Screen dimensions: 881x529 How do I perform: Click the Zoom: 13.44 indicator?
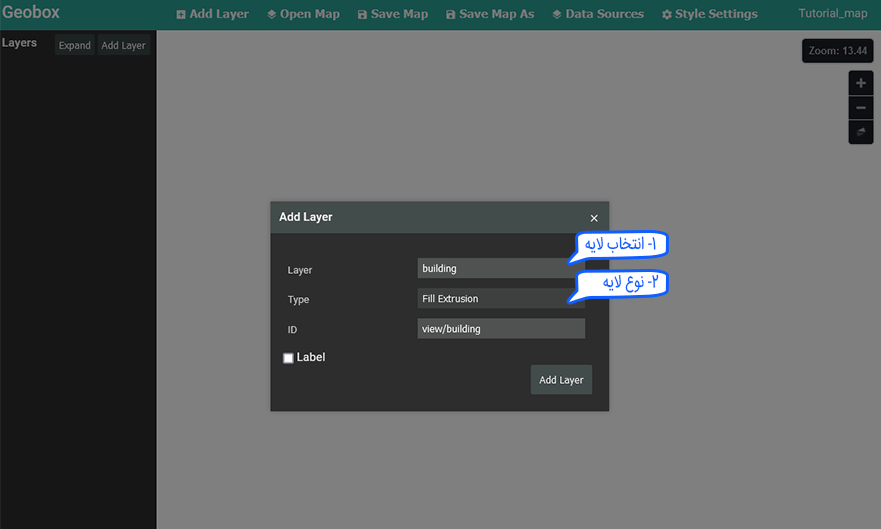[837, 50]
